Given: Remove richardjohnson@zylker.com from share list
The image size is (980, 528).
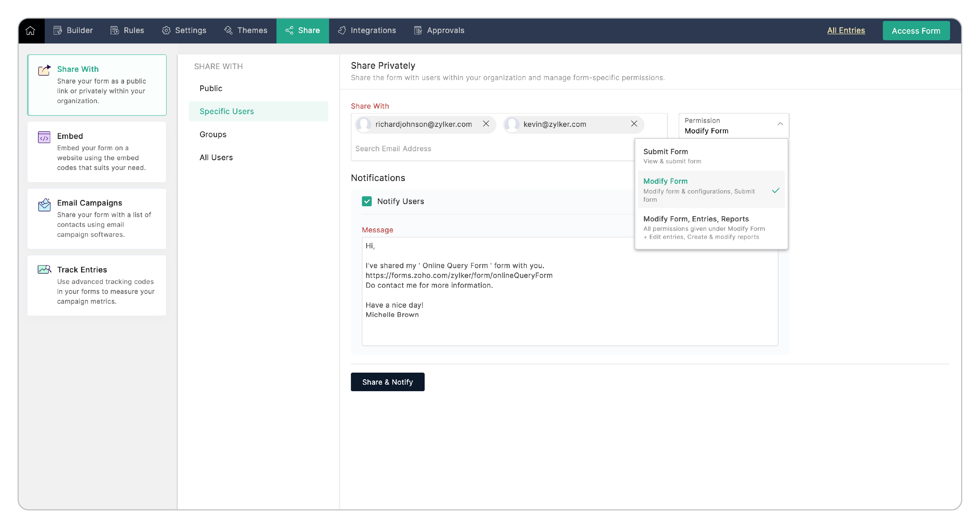Looking at the screenshot, I should coord(486,124).
